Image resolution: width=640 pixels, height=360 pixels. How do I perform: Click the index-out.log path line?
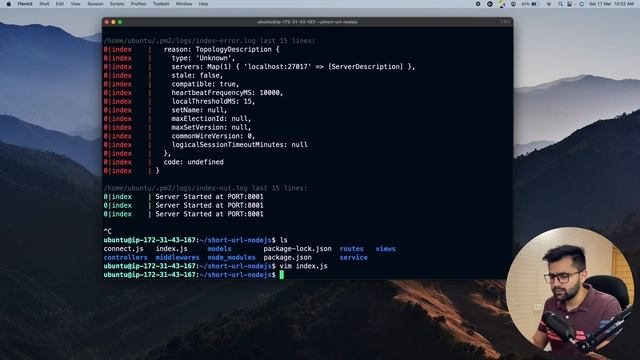pos(205,188)
